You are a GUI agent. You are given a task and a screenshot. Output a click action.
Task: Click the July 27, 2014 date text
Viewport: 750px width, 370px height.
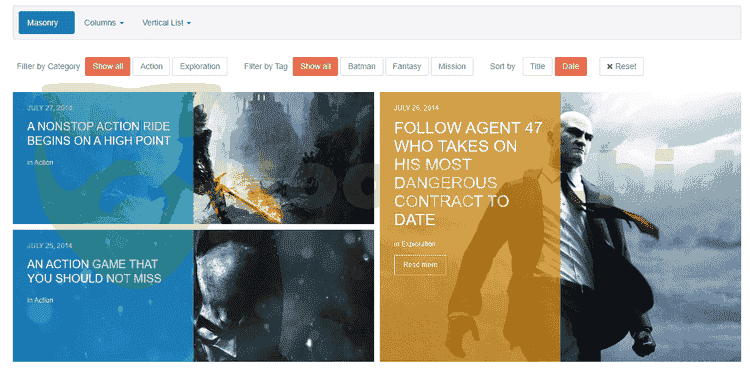[50, 108]
